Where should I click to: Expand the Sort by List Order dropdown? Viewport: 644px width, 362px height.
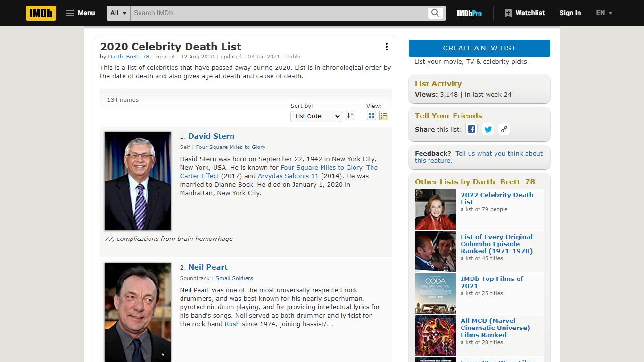pos(316,116)
